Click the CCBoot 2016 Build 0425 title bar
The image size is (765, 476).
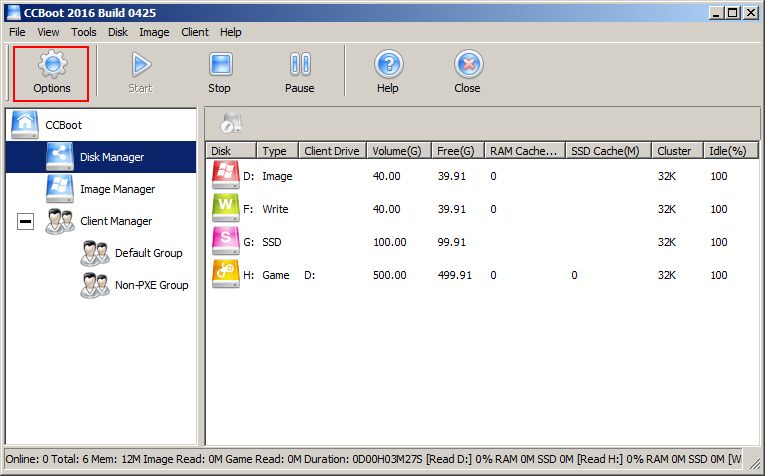90,13
